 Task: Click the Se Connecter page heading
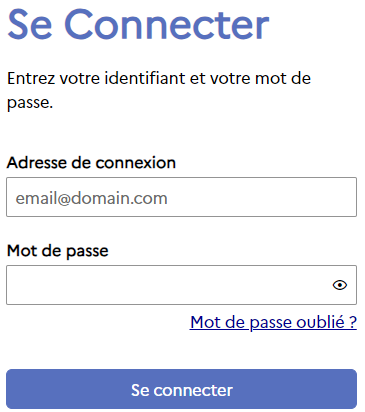138,24
